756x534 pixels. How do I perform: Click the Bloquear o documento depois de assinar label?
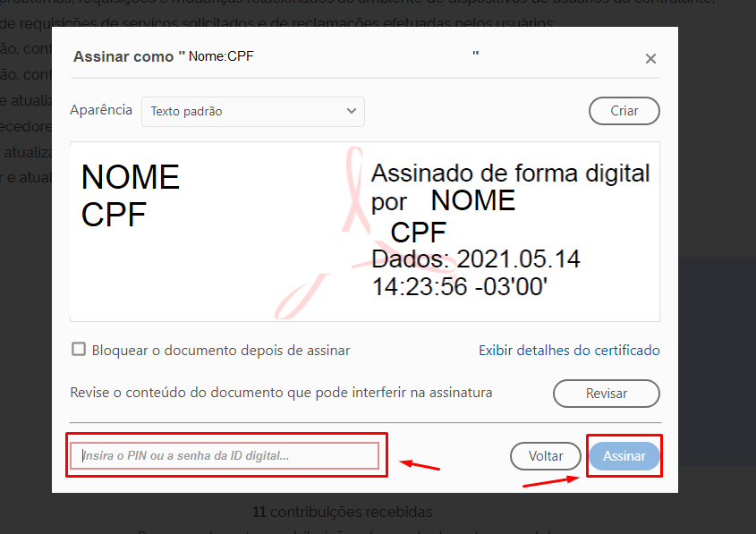point(221,351)
